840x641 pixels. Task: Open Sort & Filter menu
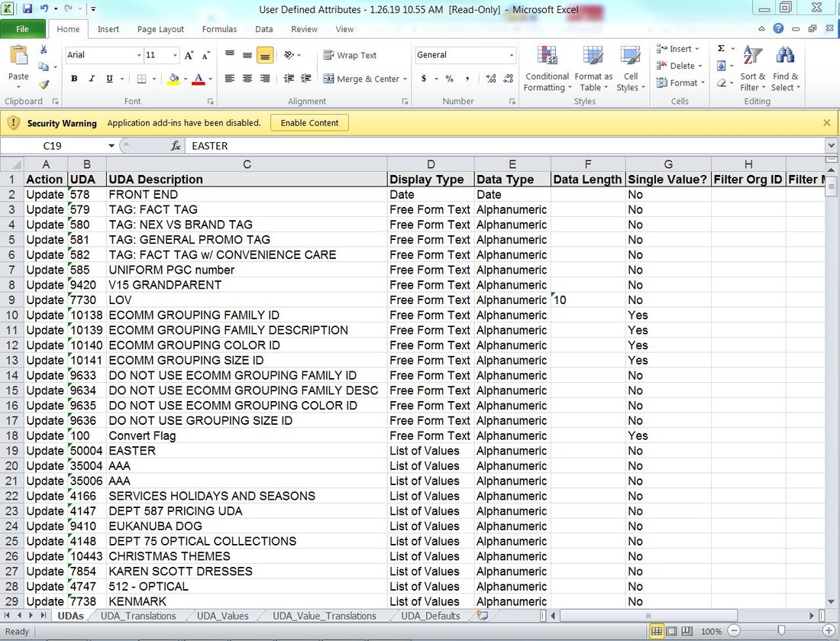[x=753, y=69]
